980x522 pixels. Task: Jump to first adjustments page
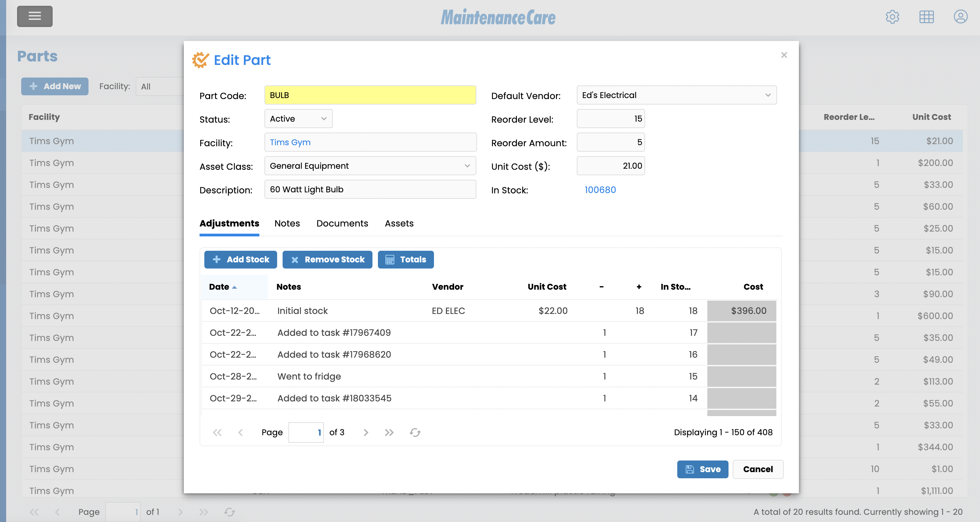(217, 432)
